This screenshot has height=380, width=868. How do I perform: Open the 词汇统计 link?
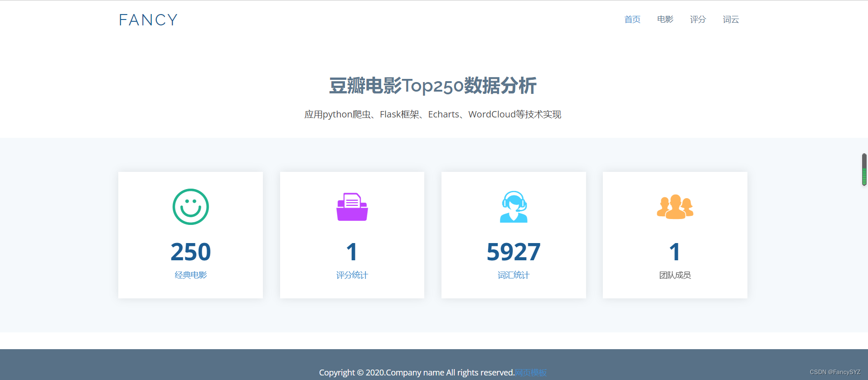(x=514, y=275)
